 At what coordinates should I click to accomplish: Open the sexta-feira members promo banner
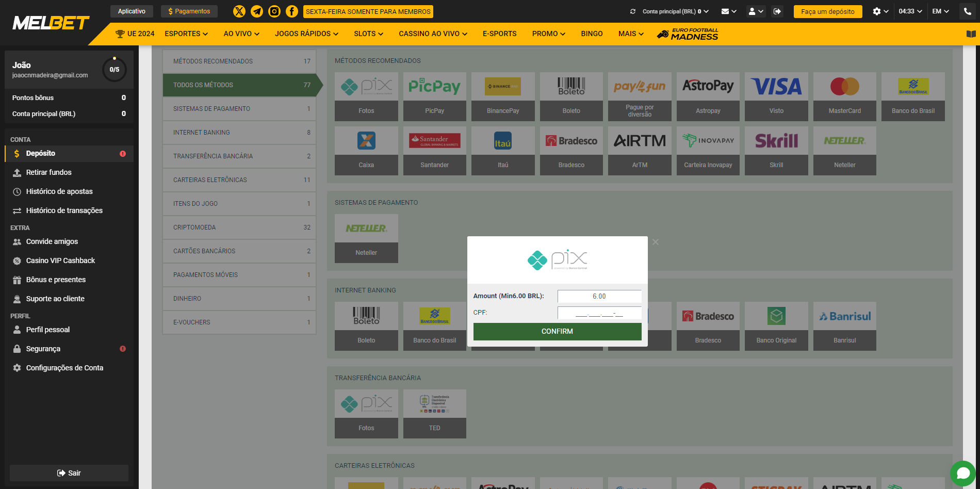coord(368,11)
